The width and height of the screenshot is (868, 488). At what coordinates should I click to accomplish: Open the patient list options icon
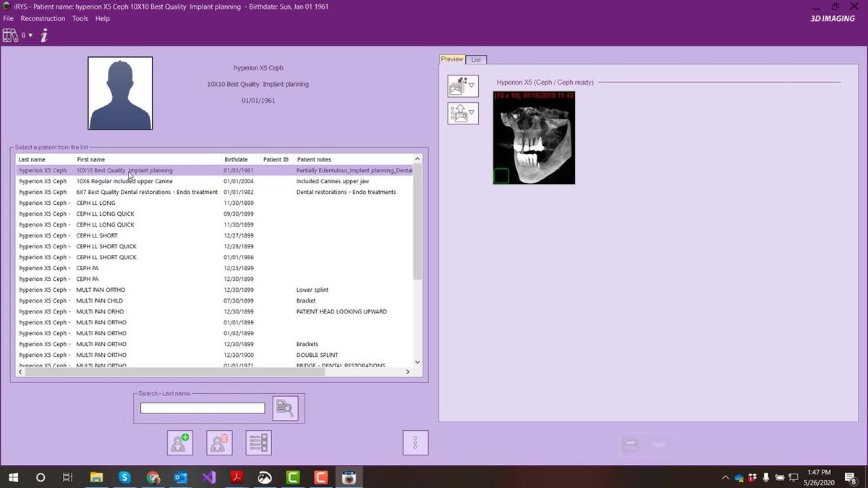[258, 442]
